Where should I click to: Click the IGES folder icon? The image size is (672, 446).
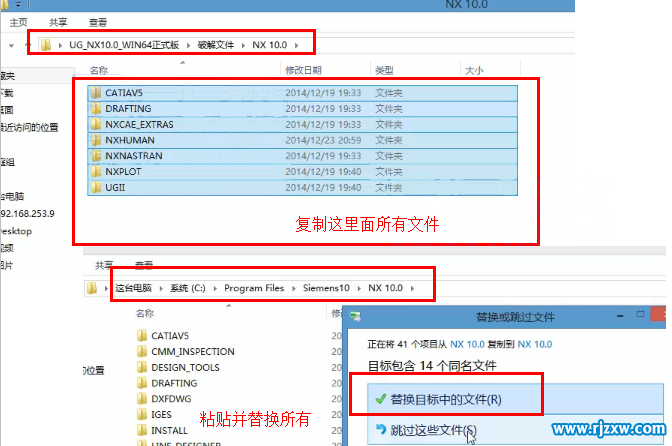[x=142, y=414]
